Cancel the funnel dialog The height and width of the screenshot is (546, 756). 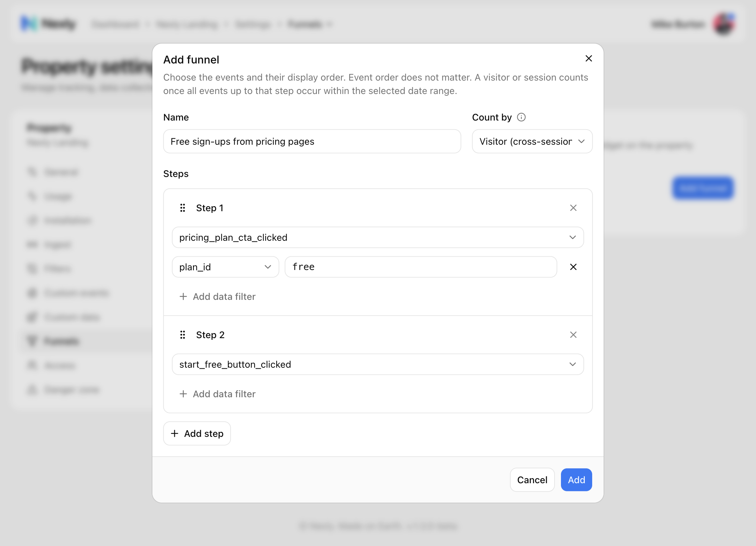click(x=532, y=480)
